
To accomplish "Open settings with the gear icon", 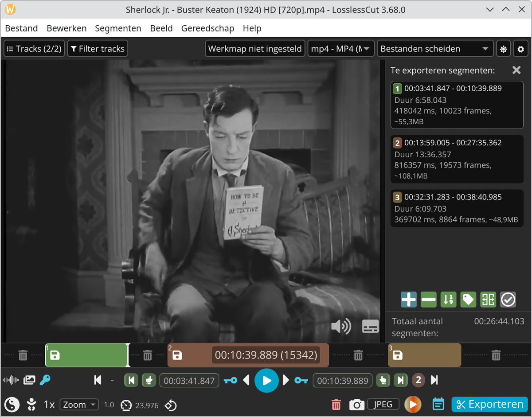I will [x=521, y=49].
